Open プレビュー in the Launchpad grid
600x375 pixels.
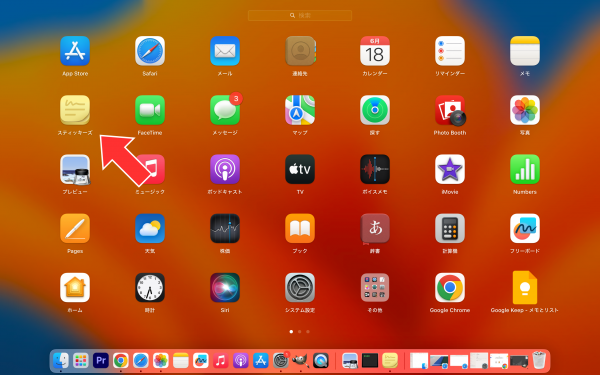pos(75,170)
